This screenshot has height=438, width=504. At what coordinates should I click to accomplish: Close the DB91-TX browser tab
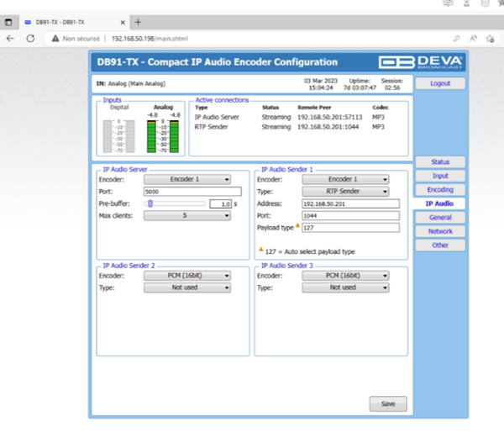[x=123, y=23]
